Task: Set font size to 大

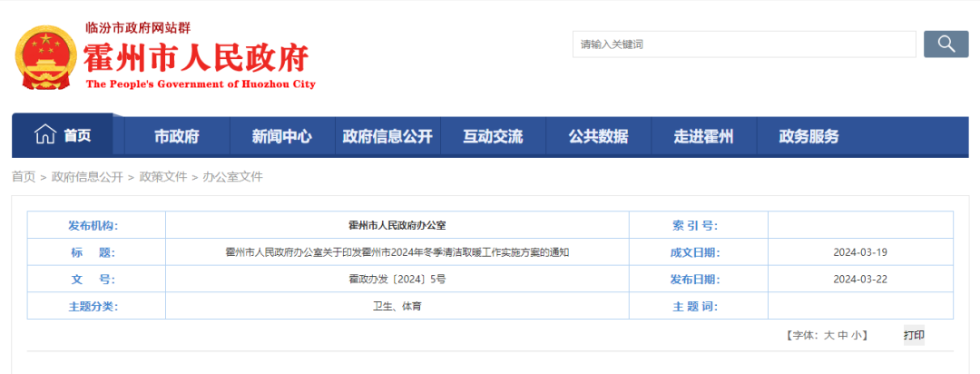Action: point(829,335)
